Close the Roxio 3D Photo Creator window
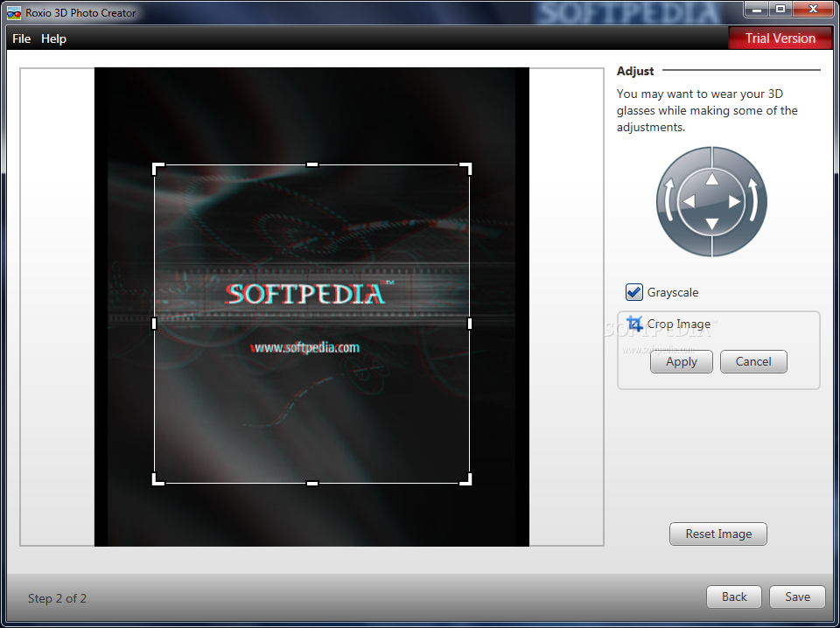Viewport: 840px width, 628px height. click(x=813, y=9)
